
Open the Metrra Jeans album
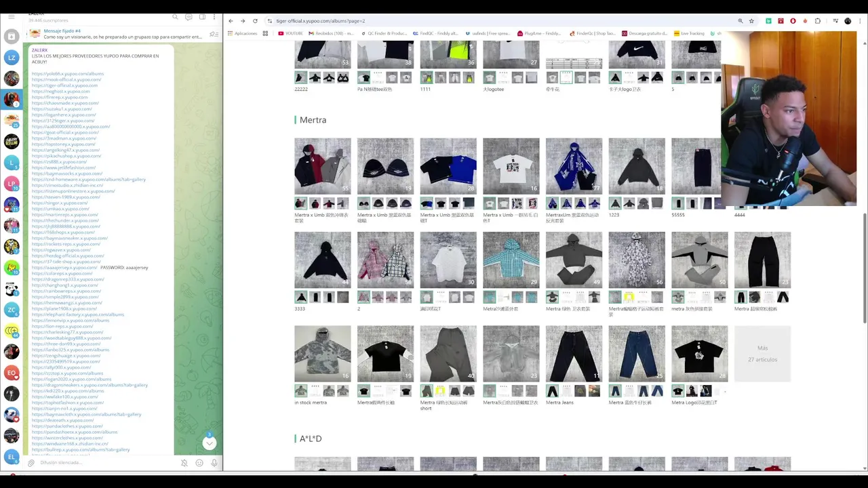click(x=574, y=353)
